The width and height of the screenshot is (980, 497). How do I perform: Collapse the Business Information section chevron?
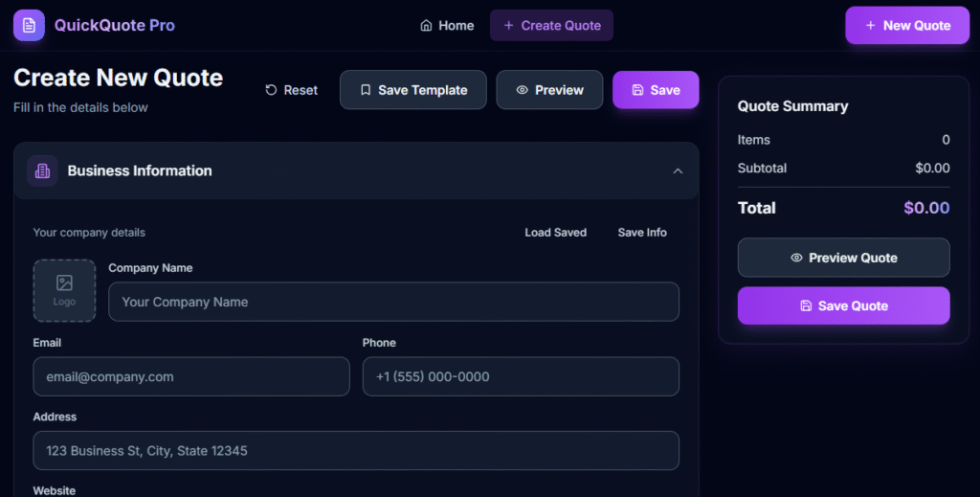tap(678, 170)
